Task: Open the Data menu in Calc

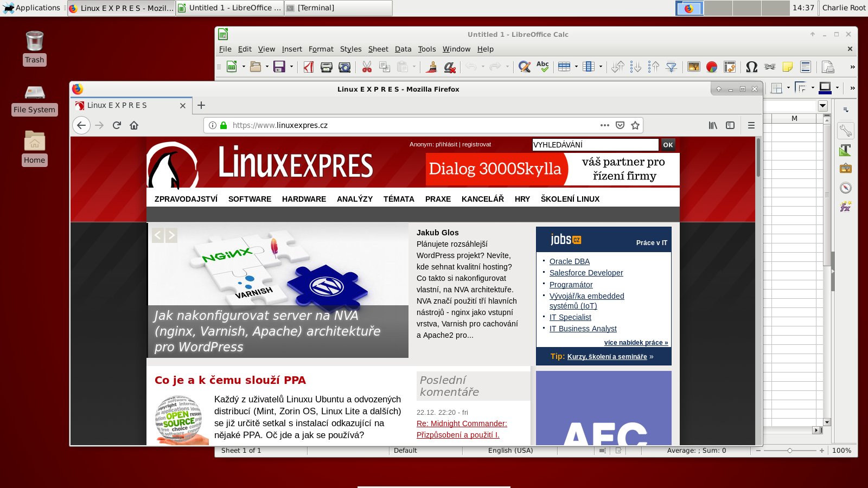Action: click(x=403, y=49)
